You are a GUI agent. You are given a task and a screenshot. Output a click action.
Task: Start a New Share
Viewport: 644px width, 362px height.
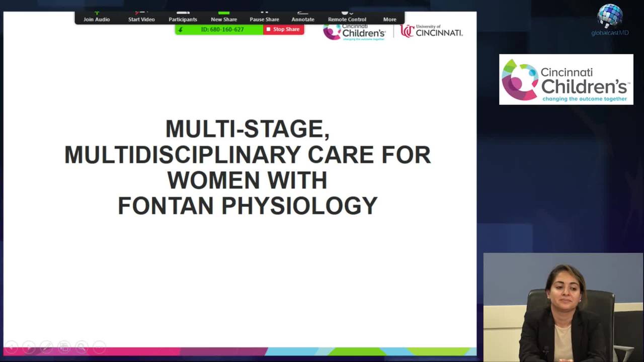(224, 18)
